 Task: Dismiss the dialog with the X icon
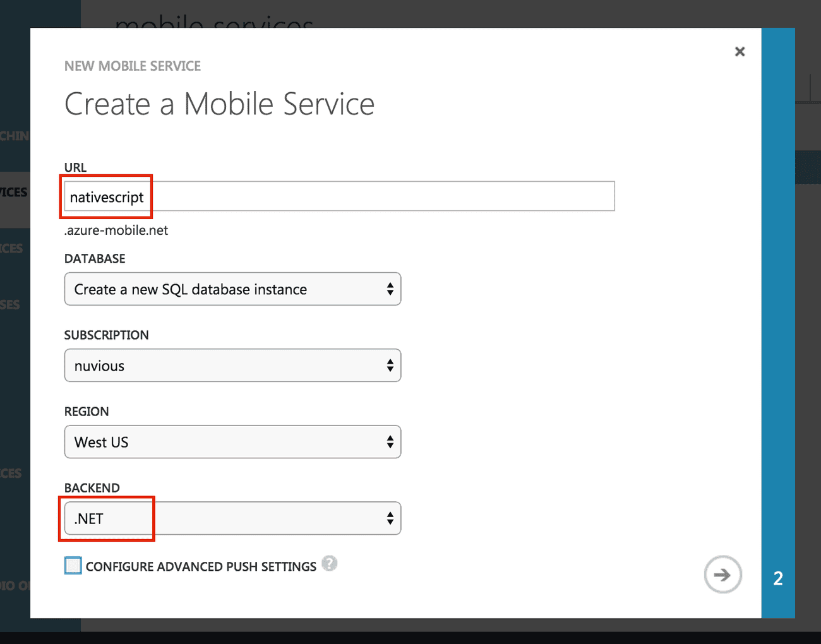click(739, 51)
